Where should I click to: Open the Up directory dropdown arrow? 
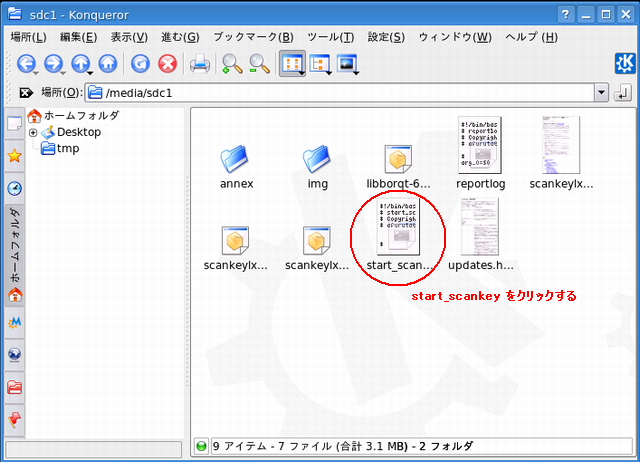[x=90, y=73]
